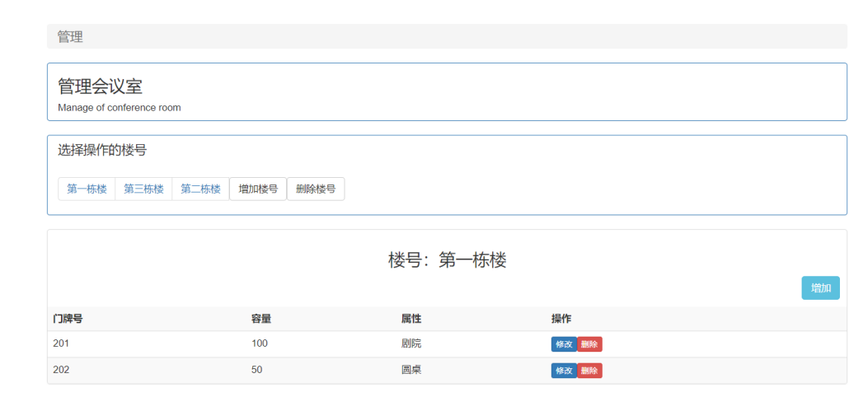
Task: Click capacity cell 100
Action: coord(259,344)
